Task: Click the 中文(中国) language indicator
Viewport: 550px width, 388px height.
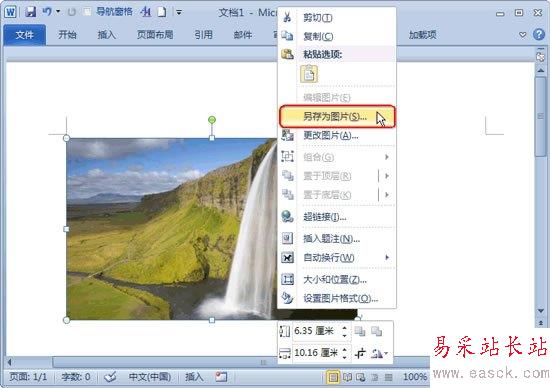Action: tap(150, 377)
